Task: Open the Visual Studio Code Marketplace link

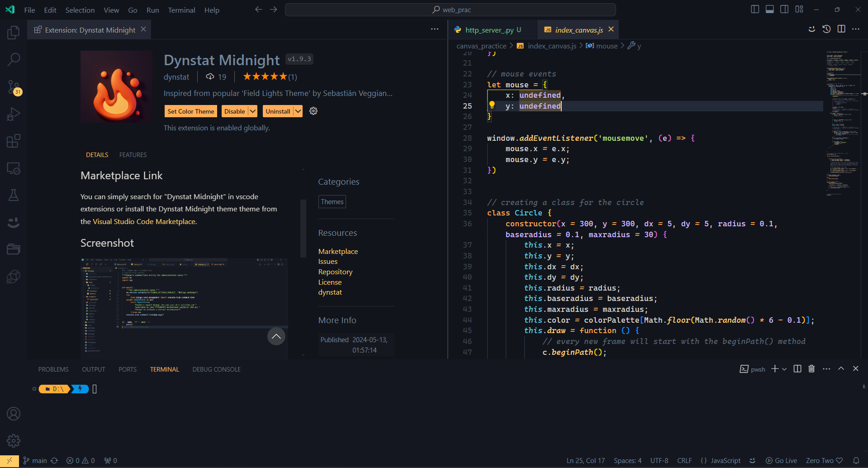Action: coord(144,221)
